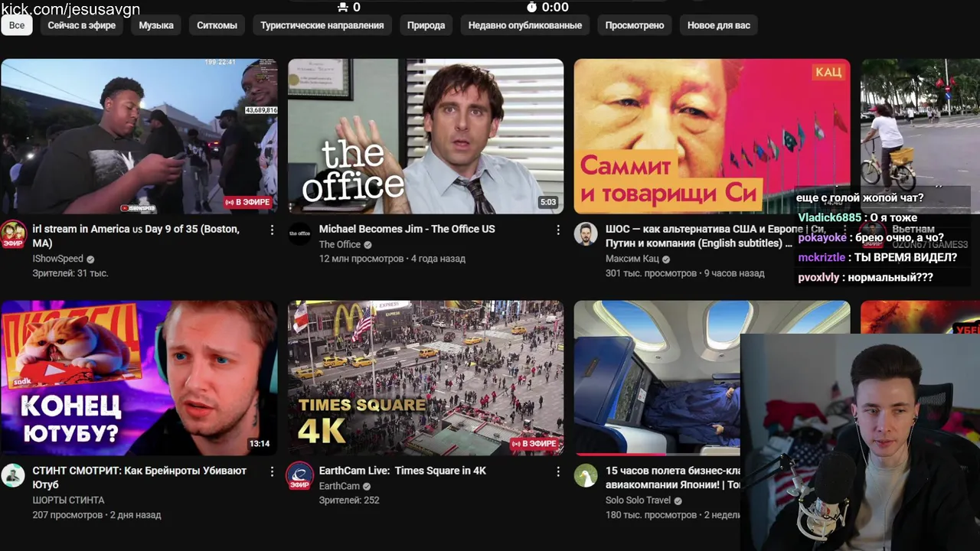The width and height of the screenshot is (980, 551).
Task: Click 12 млн просмотров 4 года назад text
Action: 392,259
